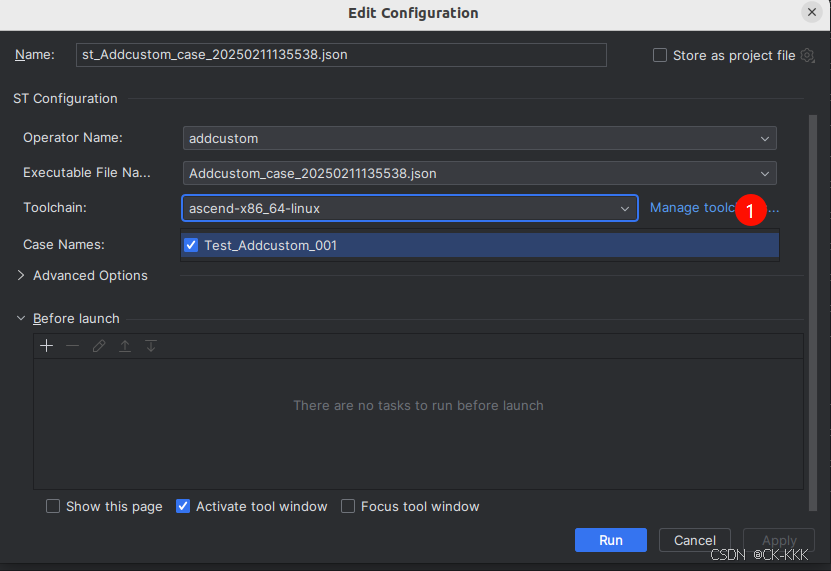Screen dimensions: 831x571
Task: Enable the Focus tool window checkbox
Action: pos(348,506)
